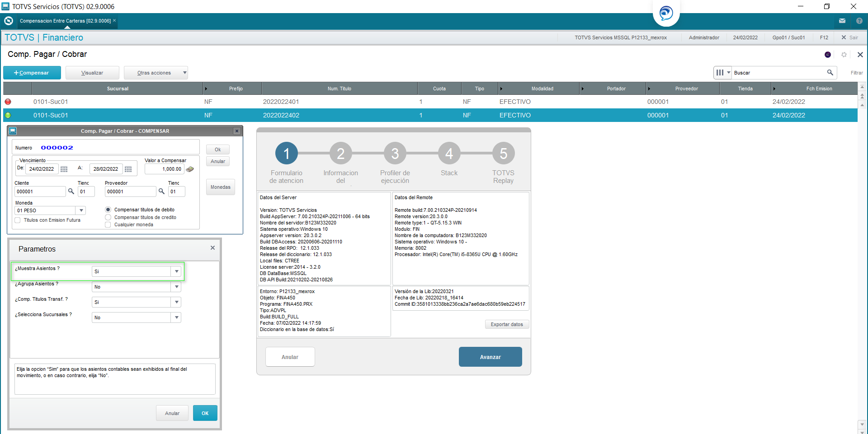Click OK in the Parametros panel
The height and width of the screenshot is (434, 868).
[205, 413]
